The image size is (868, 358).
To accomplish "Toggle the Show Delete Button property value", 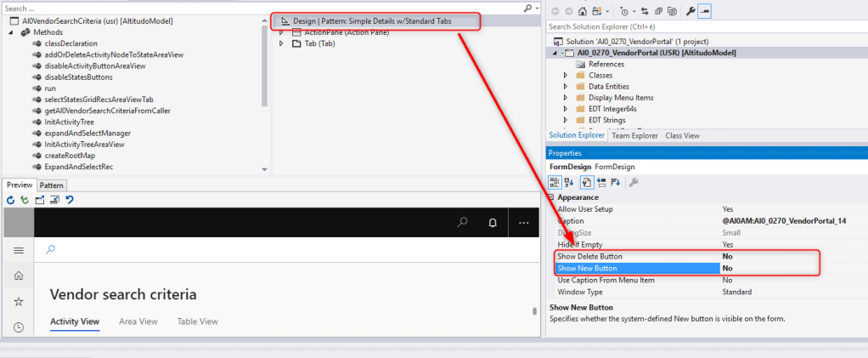I will pos(728,256).
